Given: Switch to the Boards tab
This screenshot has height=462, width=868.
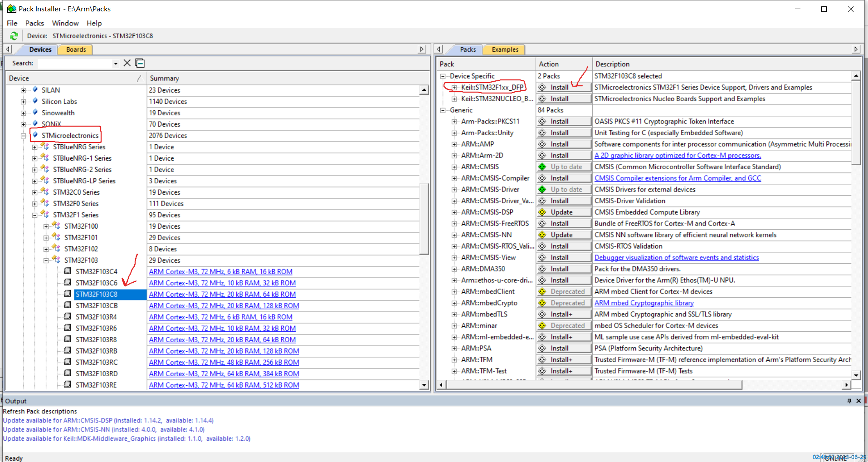Looking at the screenshot, I should click(76, 49).
